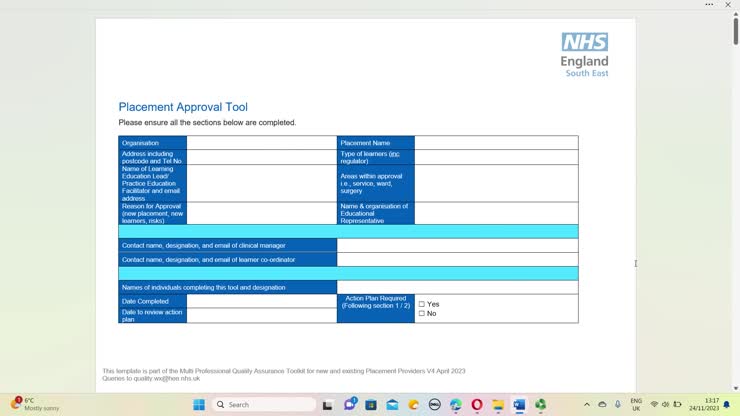Image resolution: width=740 pixels, height=416 pixels.
Task: Click the 'Date Completed' label cell
Action: (x=152, y=301)
